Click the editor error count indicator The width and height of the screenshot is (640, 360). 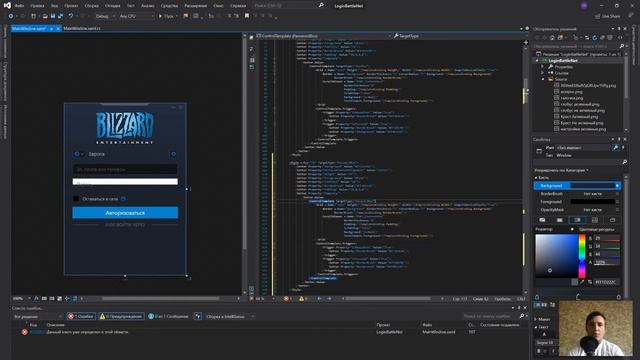pyautogui.click(x=288, y=299)
